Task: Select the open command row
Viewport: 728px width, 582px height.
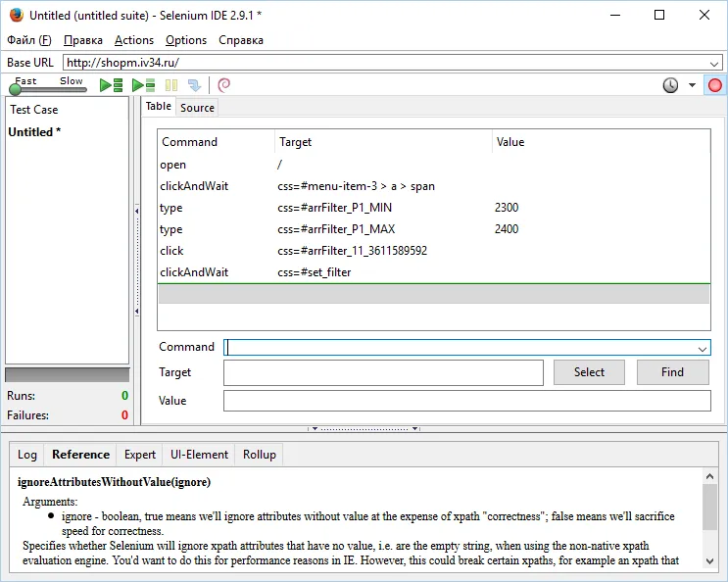Action: point(434,165)
